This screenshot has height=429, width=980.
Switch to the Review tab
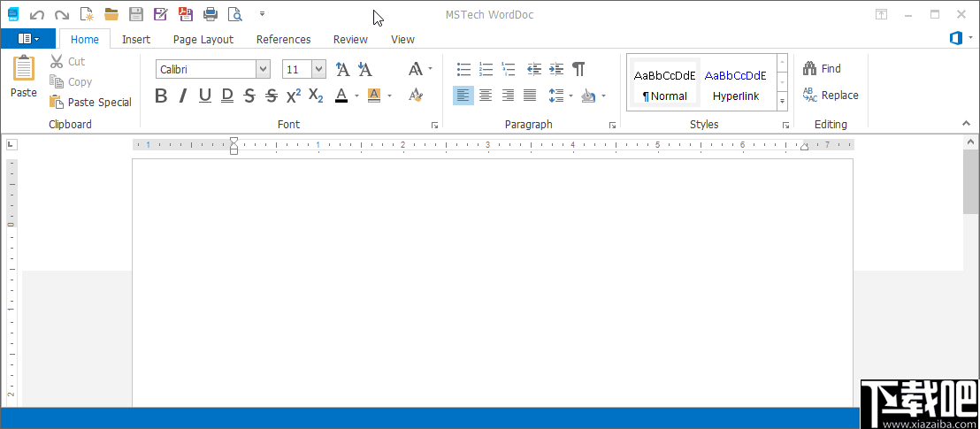350,40
